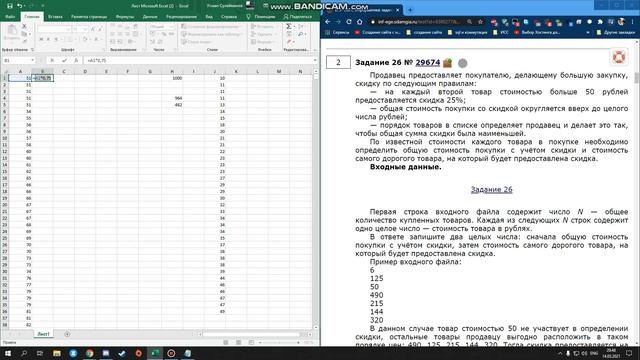Expand the number format dropdown
The image size is (640, 360).
tap(172, 27)
